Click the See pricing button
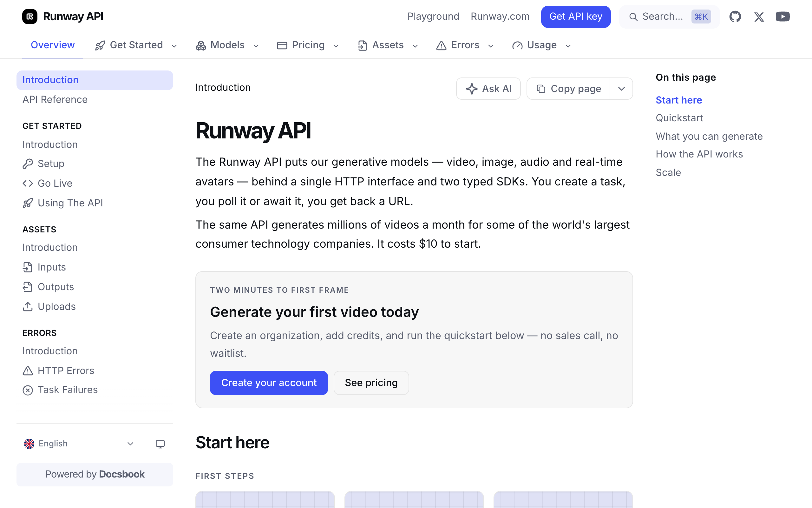This screenshot has height=508, width=812. pyautogui.click(x=371, y=383)
